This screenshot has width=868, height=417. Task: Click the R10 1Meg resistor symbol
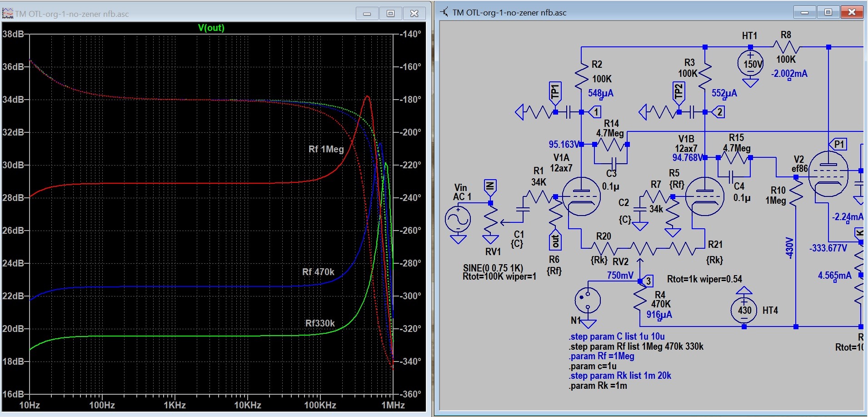pyautogui.click(x=796, y=194)
